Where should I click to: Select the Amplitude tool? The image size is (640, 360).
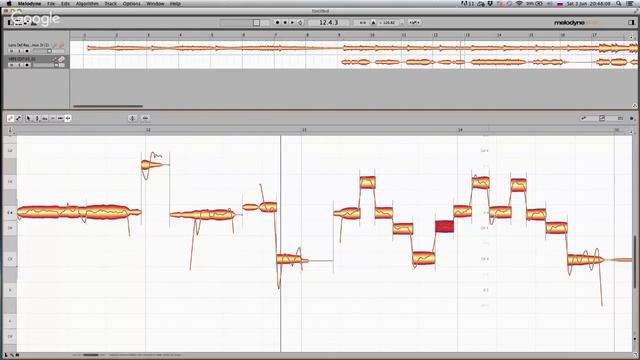point(52,118)
